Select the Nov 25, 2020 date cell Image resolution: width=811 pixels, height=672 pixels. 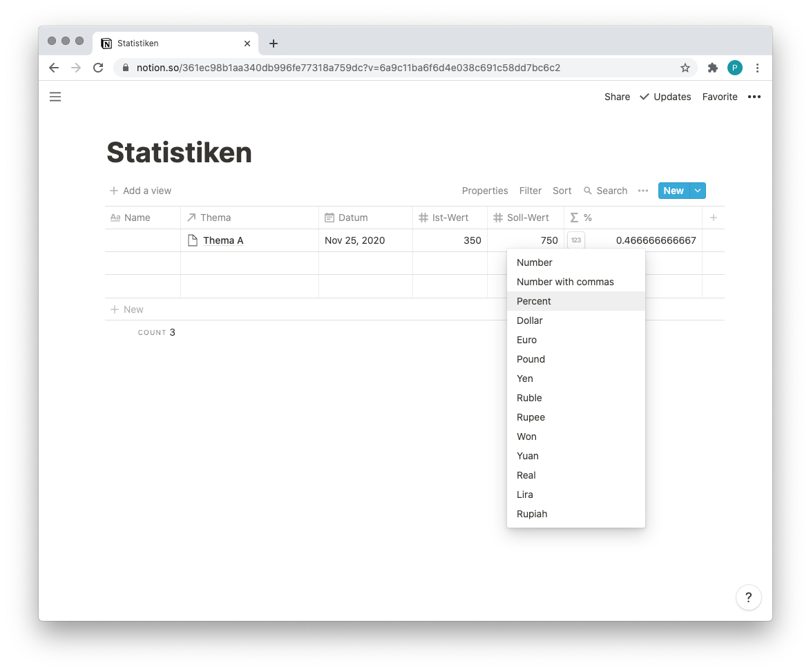tap(365, 240)
